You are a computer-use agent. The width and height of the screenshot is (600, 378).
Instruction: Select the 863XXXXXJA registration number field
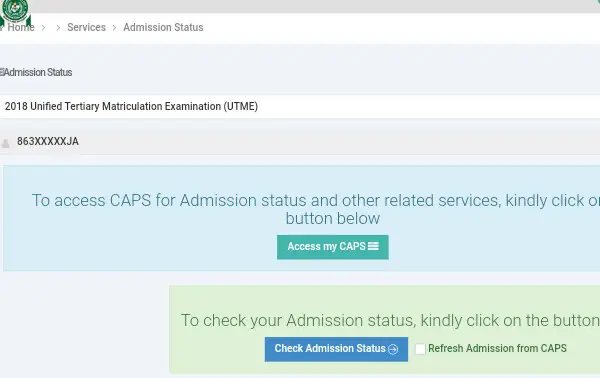point(300,142)
